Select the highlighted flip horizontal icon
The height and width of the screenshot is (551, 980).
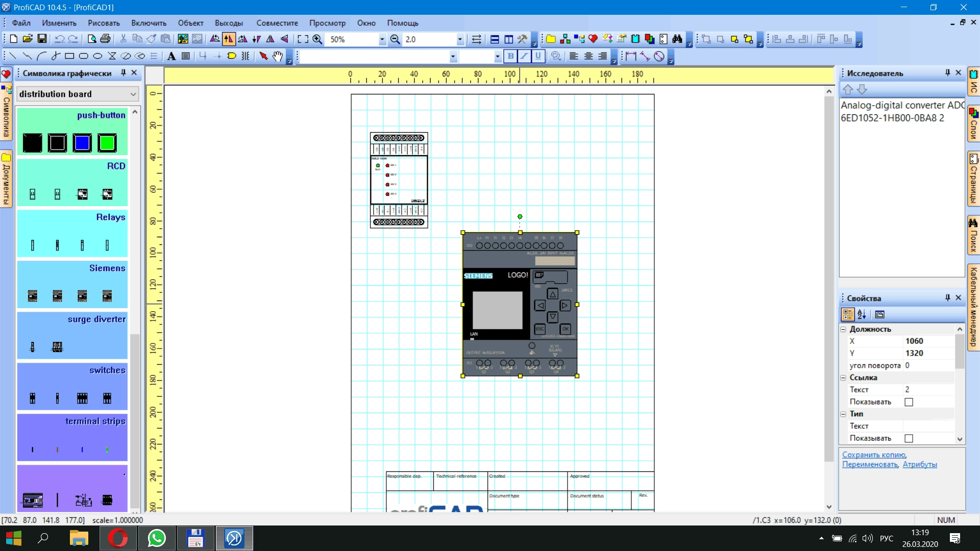click(229, 39)
